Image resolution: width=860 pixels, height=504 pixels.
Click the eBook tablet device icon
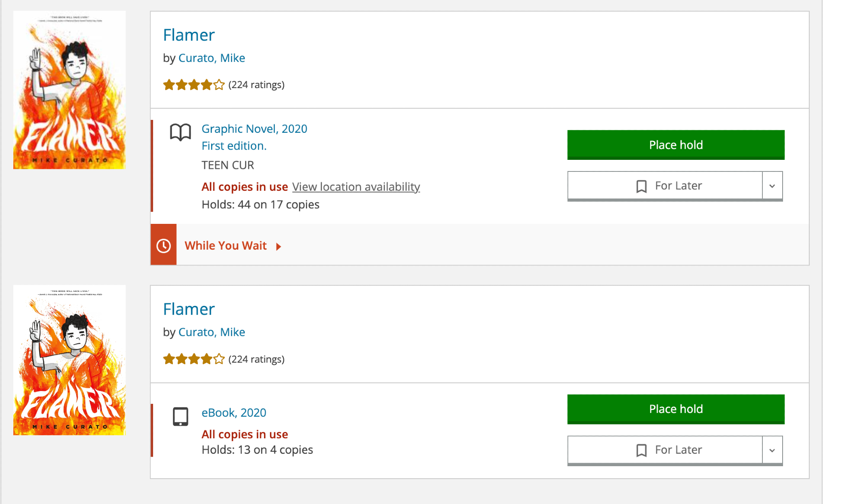coord(180,416)
